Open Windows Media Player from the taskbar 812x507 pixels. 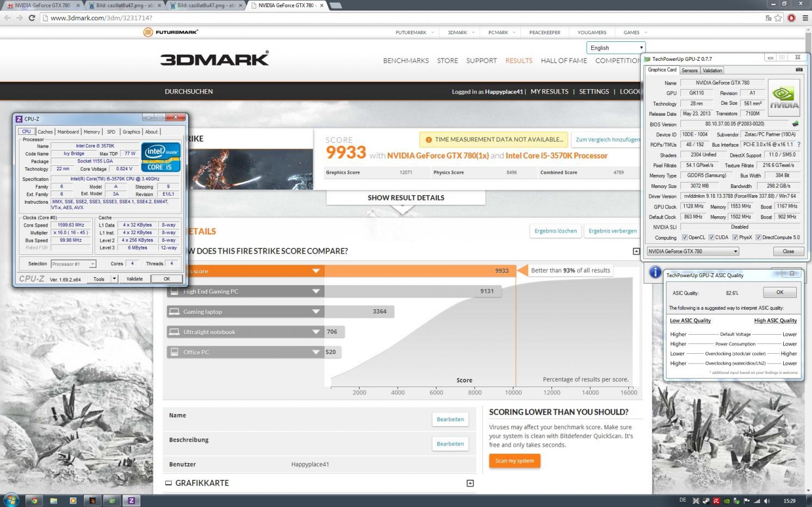point(73,500)
